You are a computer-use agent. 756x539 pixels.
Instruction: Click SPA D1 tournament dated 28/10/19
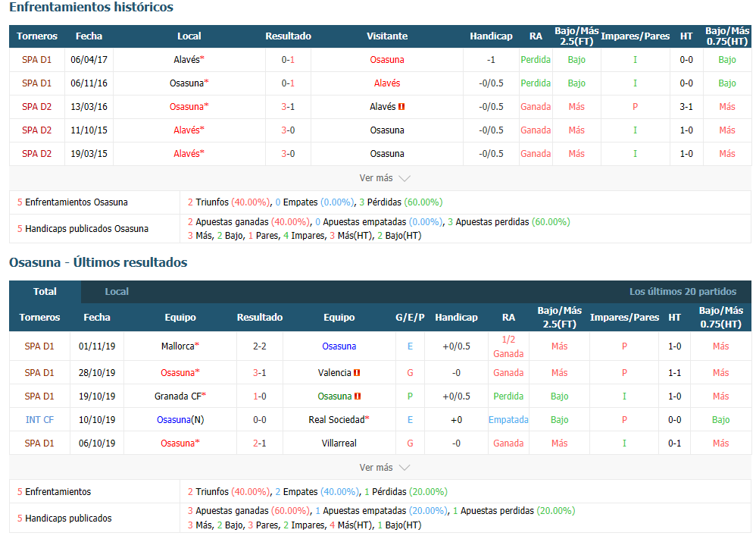coord(39,373)
